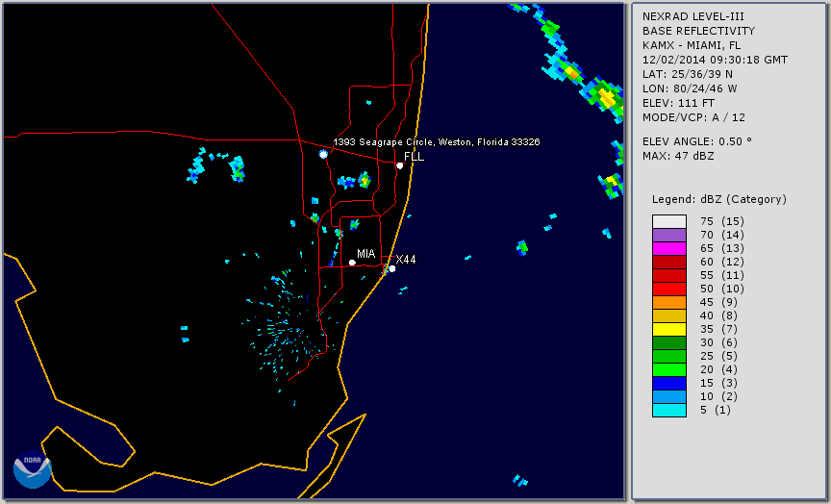Click the "BASE REFLECTIVITY" text

point(698,32)
